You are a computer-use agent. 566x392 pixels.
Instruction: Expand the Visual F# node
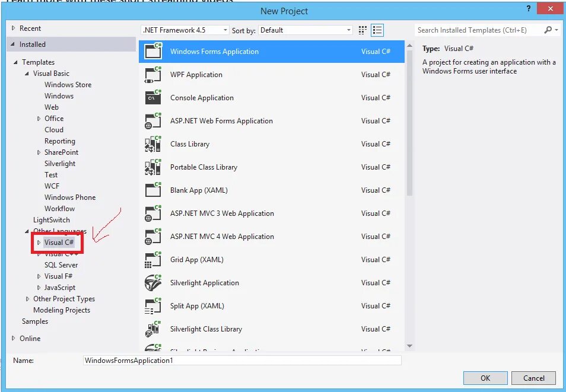(39, 276)
